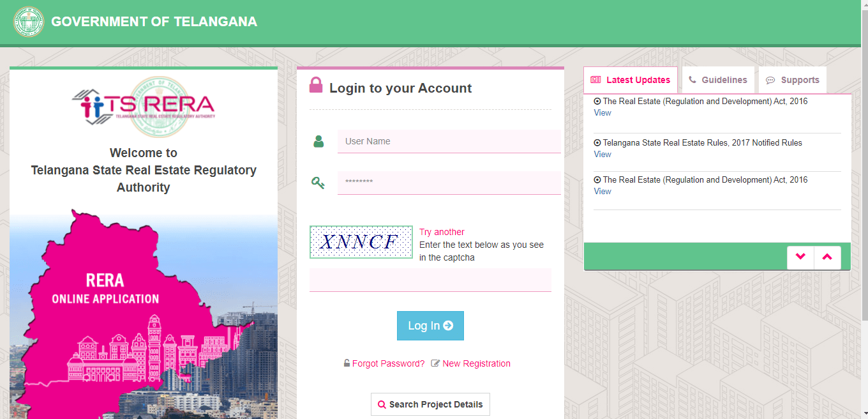Open the New Registration link
The image size is (868, 419).
[476, 363]
